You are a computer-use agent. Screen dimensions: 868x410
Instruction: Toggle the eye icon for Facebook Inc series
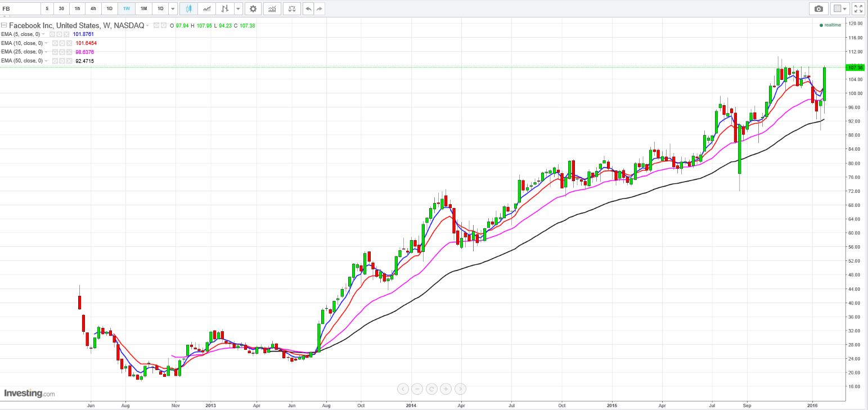pyautogui.click(x=156, y=25)
